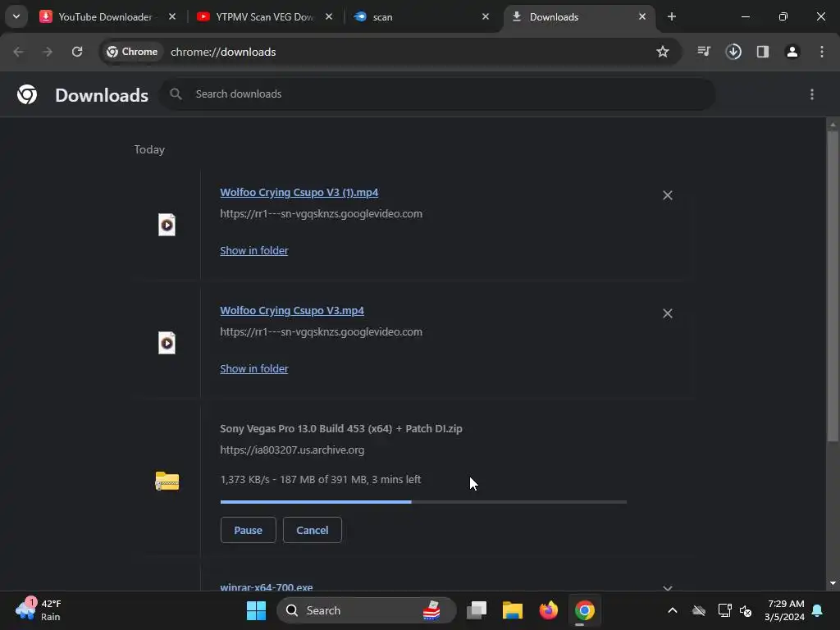Open the weather widget showing 42°F Rain
Viewport: 840px width, 630px height.
coord(39,610)
